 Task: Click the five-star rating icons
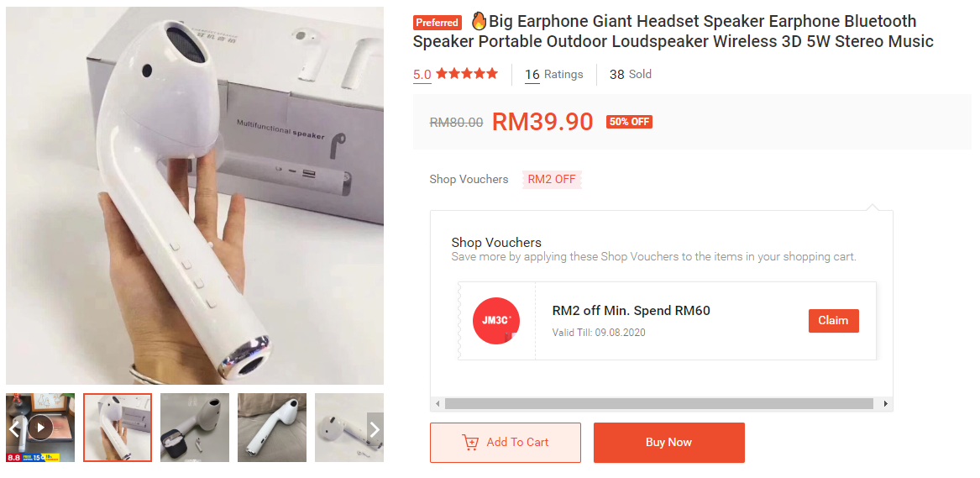point(467,74)
